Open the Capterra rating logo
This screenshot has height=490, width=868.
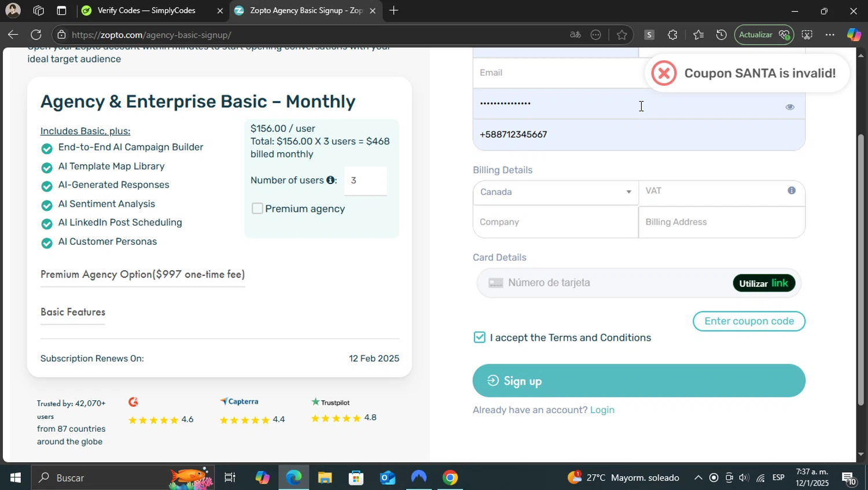239,401
